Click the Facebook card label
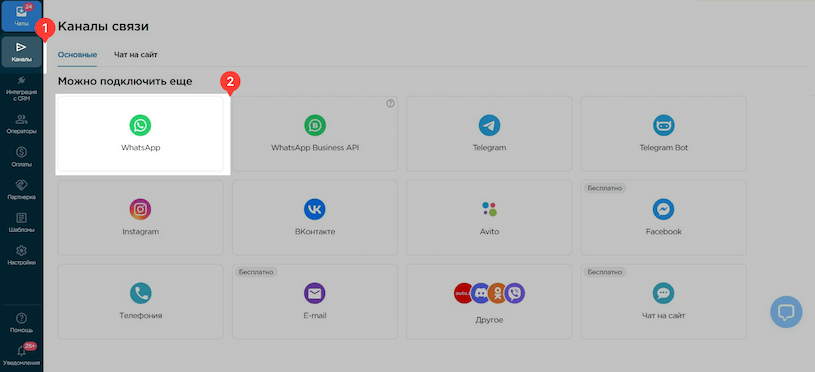 [663, 232]
